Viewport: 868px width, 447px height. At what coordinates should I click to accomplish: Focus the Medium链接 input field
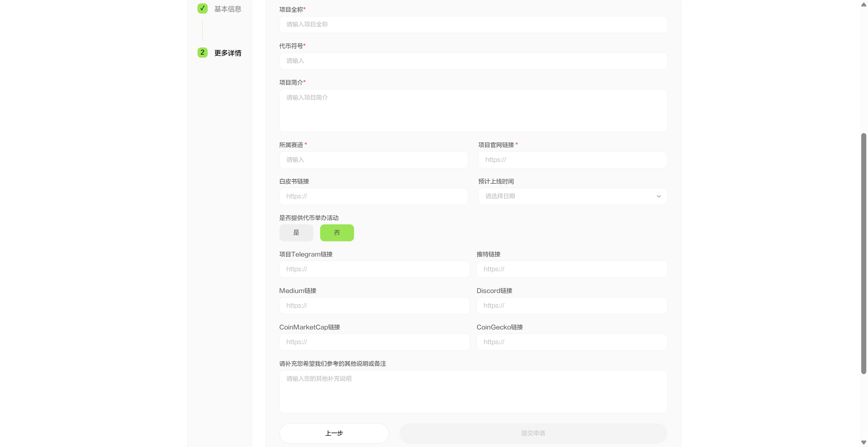pos(374,305)
